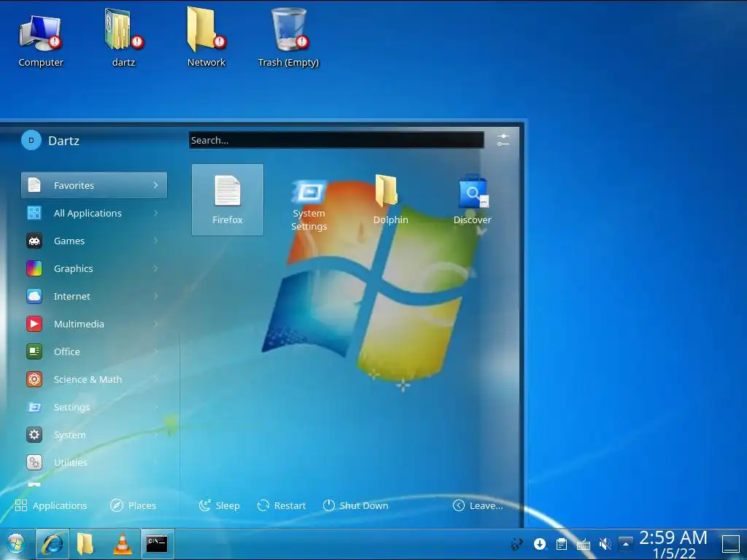Open the Discover software store
This screenshot has height=560, width=747.
click(x=472, y=200)
